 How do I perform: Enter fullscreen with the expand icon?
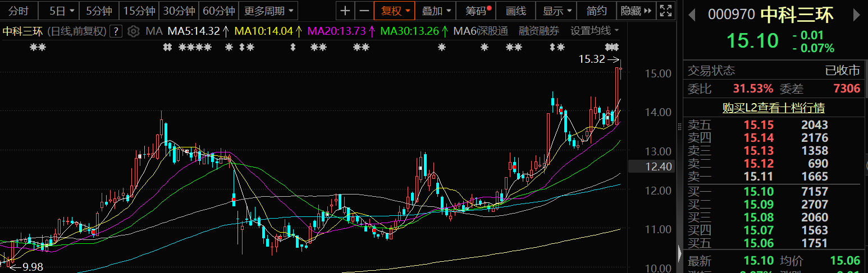(666, 11)
